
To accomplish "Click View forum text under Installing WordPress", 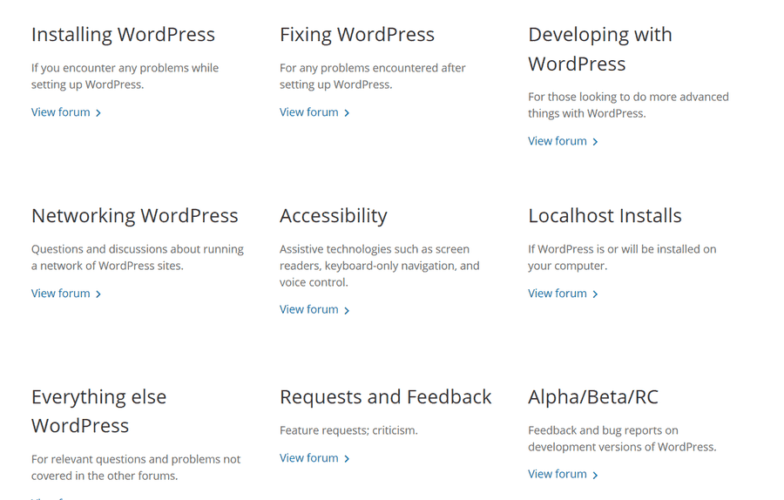I will click(60, 113).
